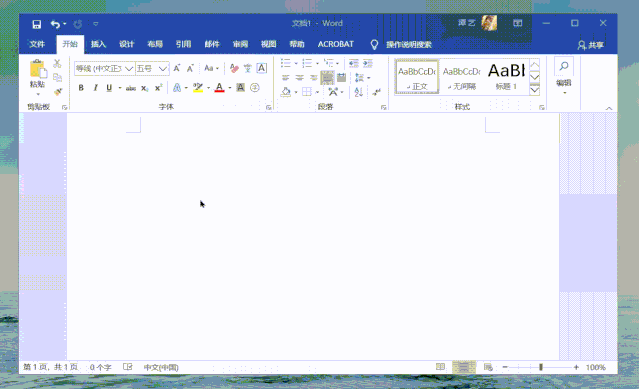Apply borders with the grid icon
639x389 pixels.
[x=307, y=92]
